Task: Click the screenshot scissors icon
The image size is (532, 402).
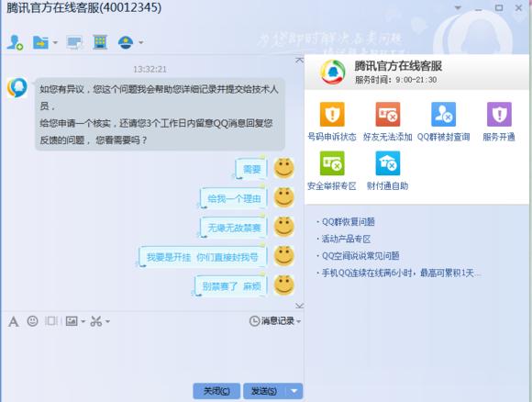Action: click(96, 321)
